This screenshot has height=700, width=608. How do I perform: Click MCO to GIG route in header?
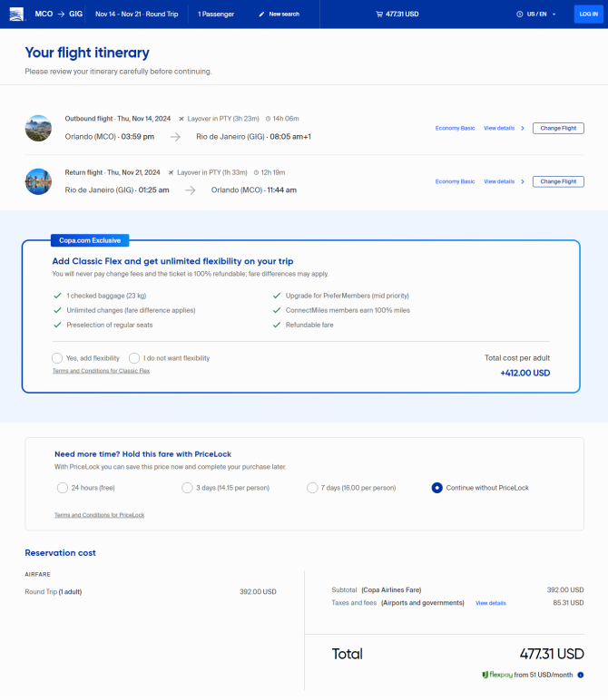tap(58, 14)
